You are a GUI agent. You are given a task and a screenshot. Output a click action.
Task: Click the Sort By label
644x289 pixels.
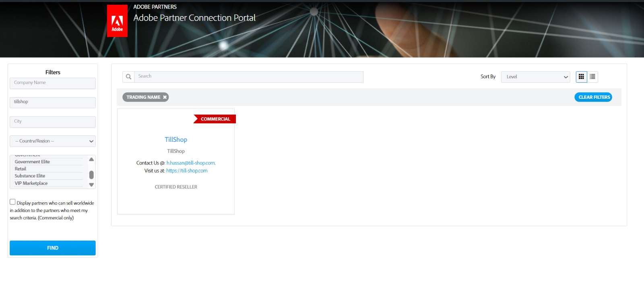(x=488, y=77)
